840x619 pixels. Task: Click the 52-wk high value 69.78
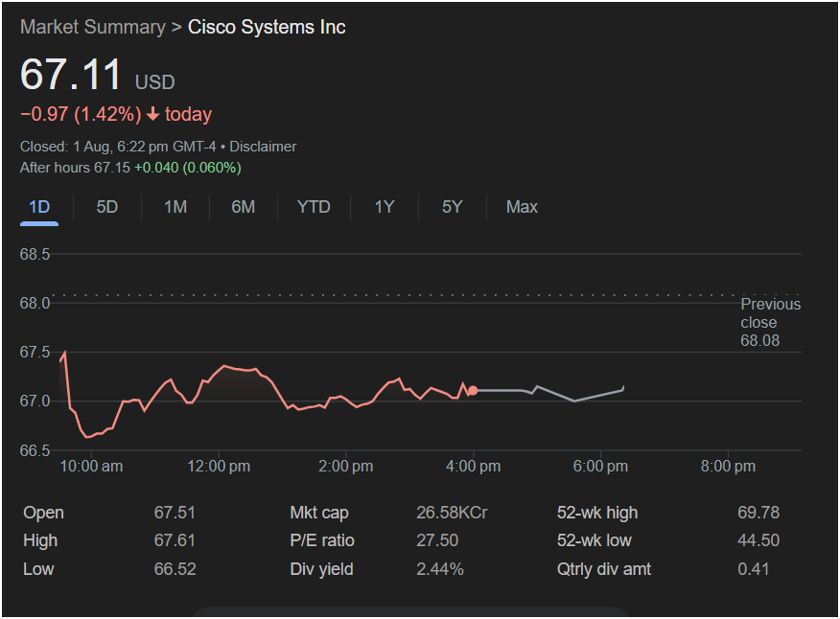758,513
